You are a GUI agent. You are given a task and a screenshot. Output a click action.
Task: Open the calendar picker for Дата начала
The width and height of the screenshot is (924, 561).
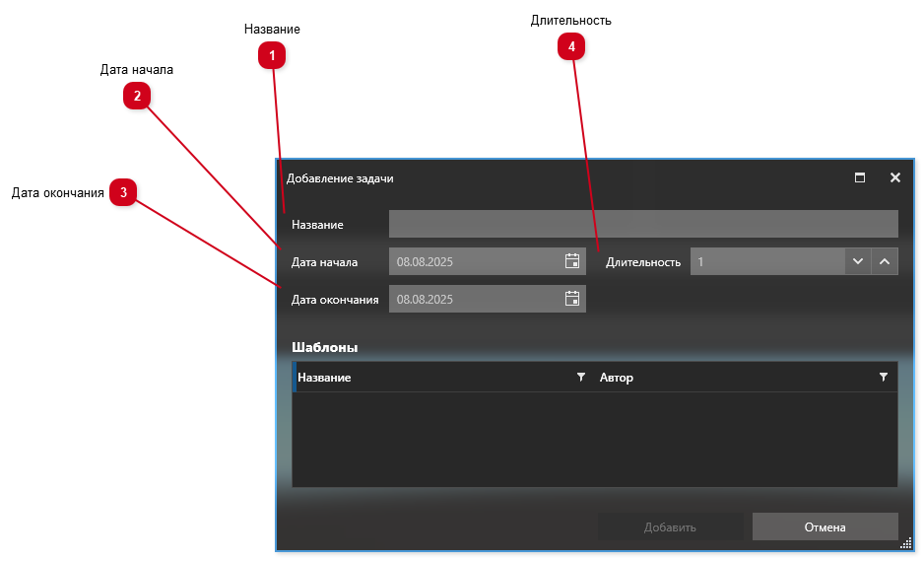pos(572,261)
